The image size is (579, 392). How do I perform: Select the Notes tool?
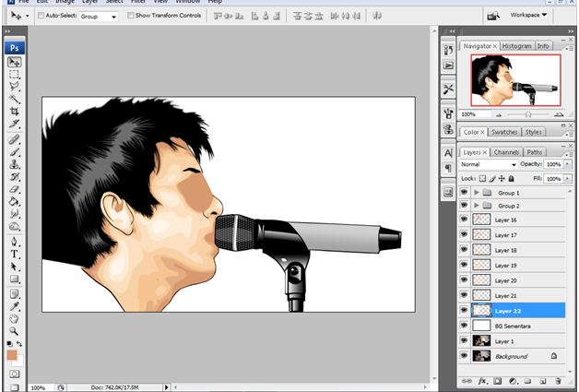pyautogui.click(x=15, y=294)
